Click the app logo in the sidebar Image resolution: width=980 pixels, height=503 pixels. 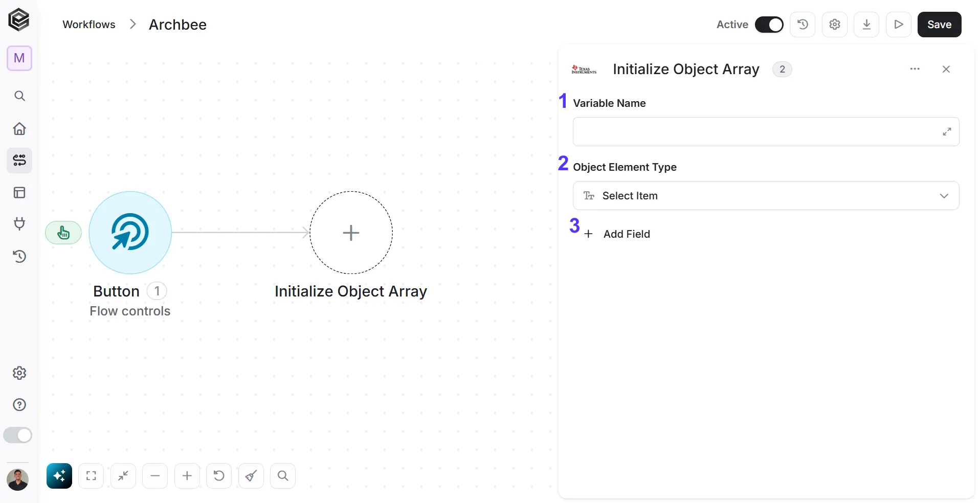[19, 20]
